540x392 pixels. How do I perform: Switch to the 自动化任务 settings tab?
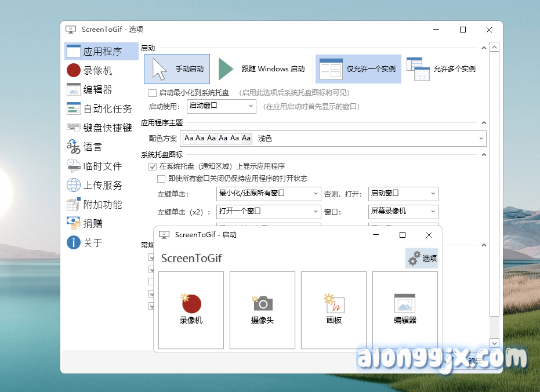[x=107, y=109]
